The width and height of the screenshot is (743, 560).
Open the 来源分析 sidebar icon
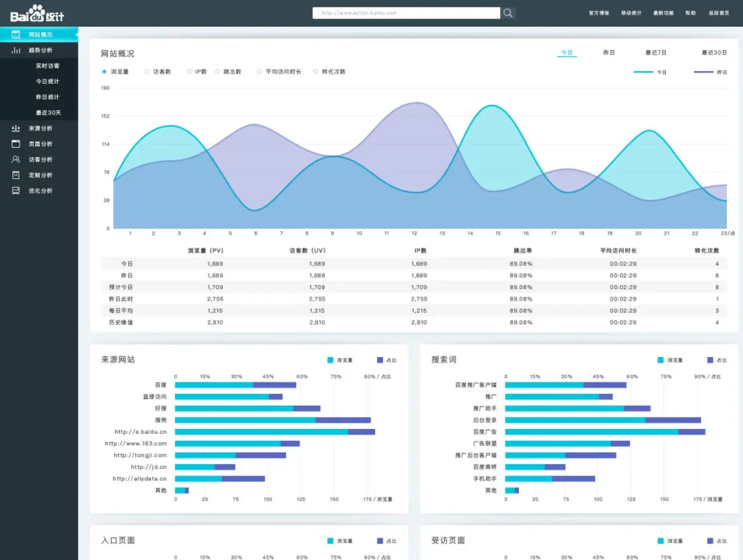click(x=16, y=128)
